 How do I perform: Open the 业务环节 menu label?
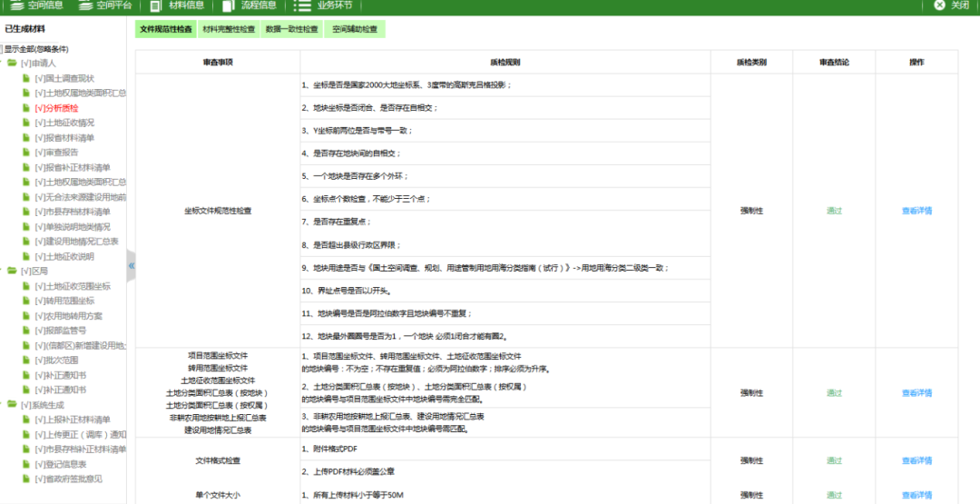click(334, 5)
